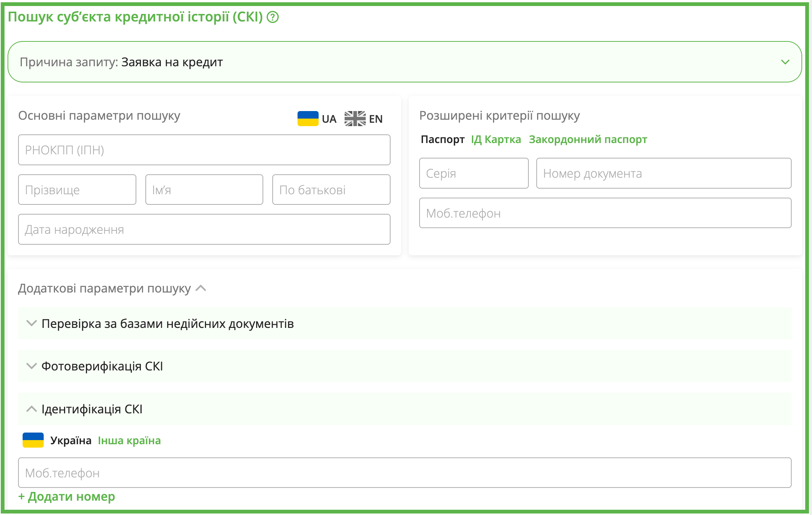The width and height of the screenshot is (812, 515).
Task: Switch language to EN
Action: click(375, 119)
